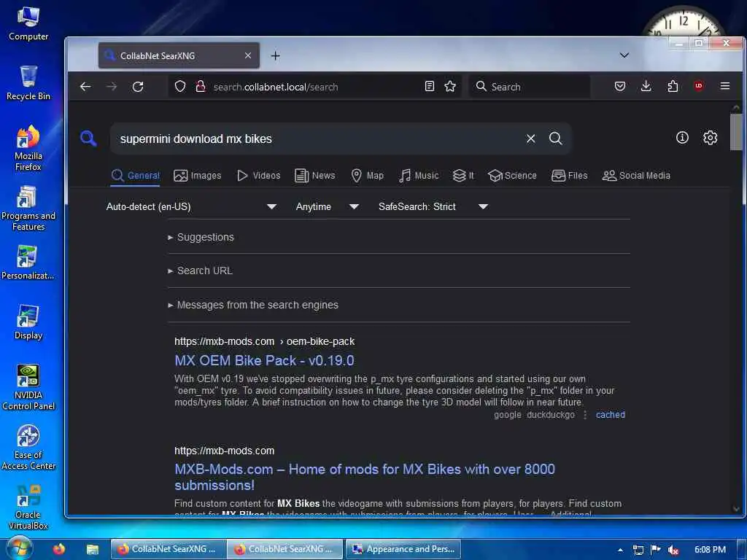Open Windows Explorer from the taskbar
Viewport: 747px width, 560px height.
(92, 550)
